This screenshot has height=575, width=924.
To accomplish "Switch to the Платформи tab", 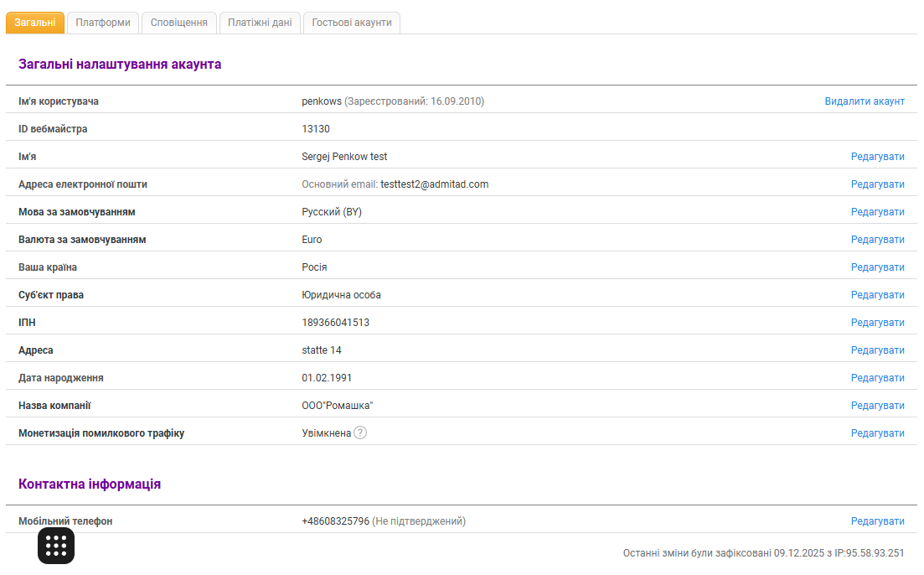I will click(103, 23).
